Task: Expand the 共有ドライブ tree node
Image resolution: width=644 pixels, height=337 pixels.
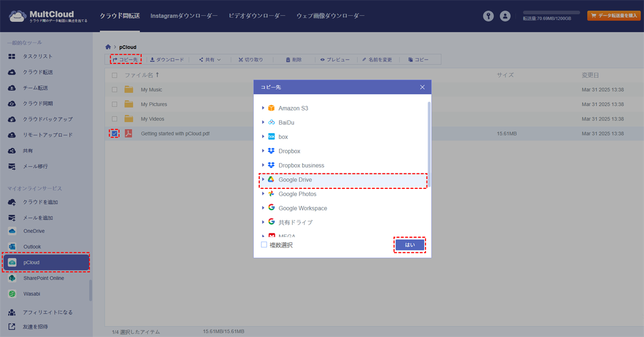Action: click(x=263, y=222)
